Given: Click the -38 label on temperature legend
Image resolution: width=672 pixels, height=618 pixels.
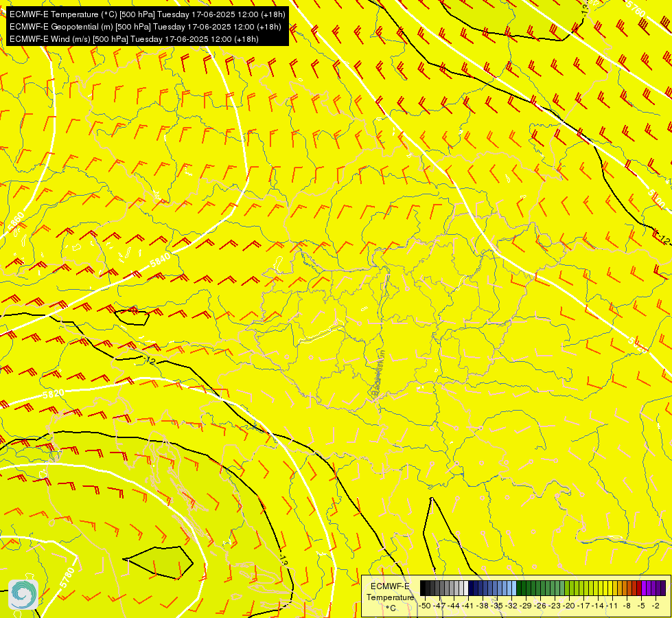Looking at the screenshot, I should click(x=482, y=606).
